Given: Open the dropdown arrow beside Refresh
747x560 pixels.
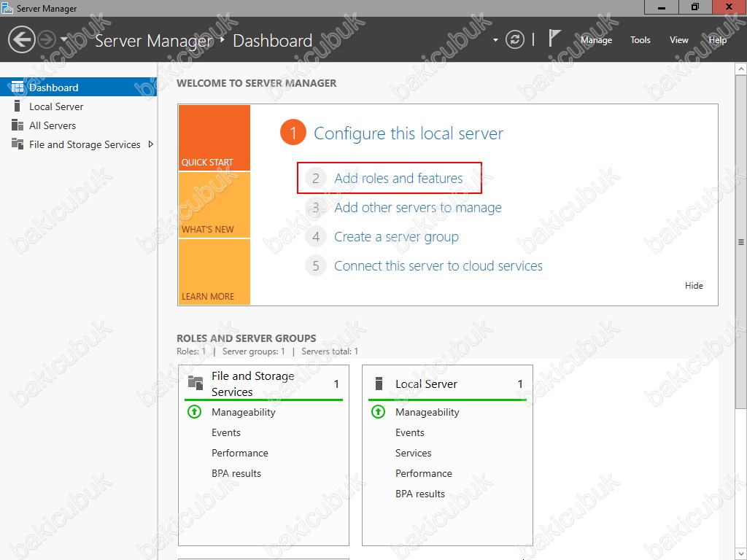Looking at the screenshot, I should point(495,40).
